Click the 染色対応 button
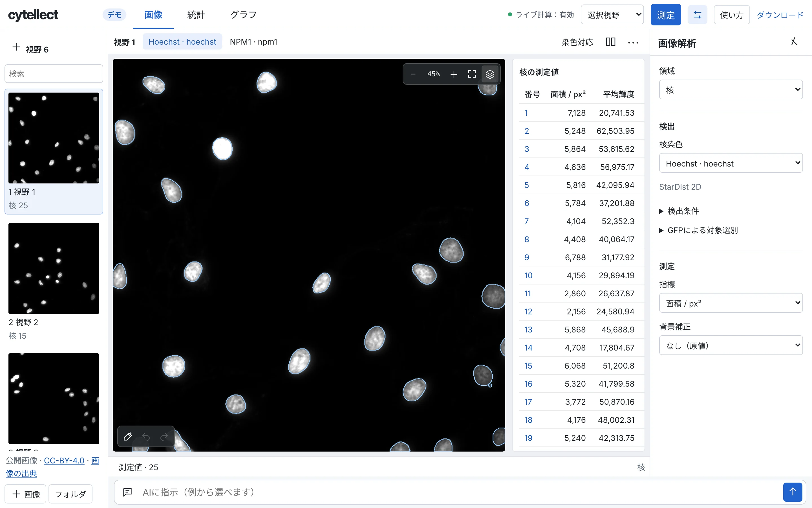This screenshot has height=508, width=812. (x=577, y=42)
